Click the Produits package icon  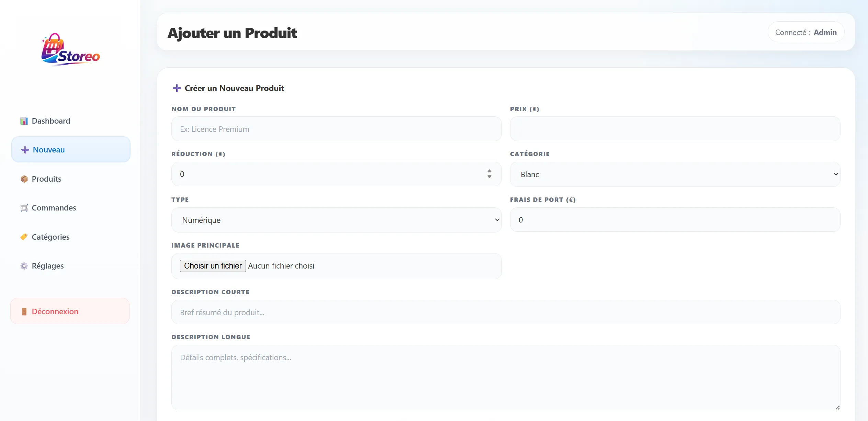coord(24,179)
